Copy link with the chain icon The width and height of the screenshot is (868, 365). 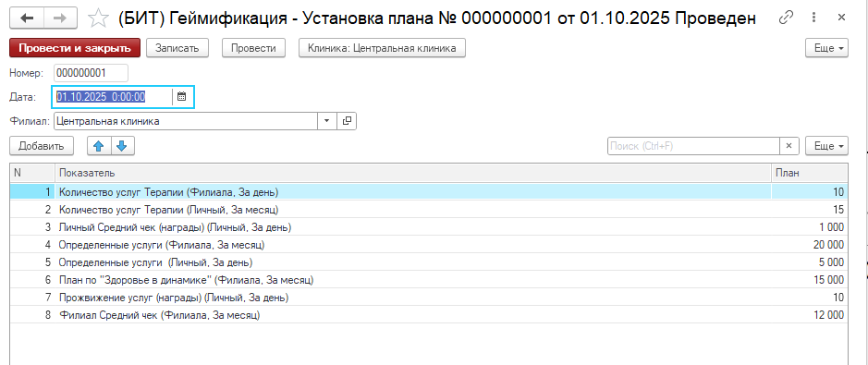(x=785, y=18)
